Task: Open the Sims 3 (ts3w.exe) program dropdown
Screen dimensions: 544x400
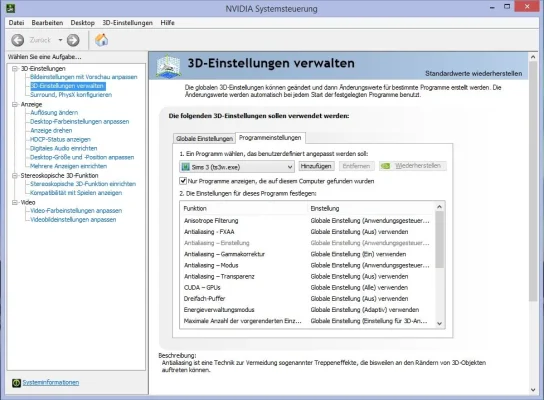Action: click(237, 167)
